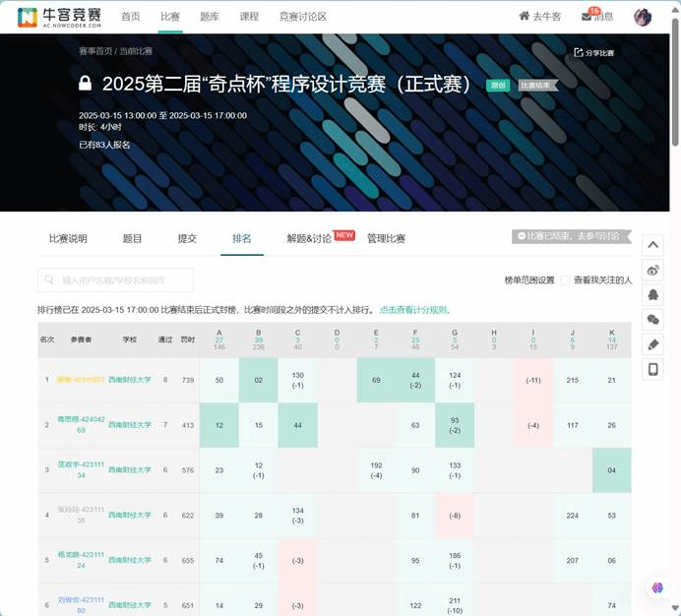Open the mobile phone icon in sidebar

coord(653,369)
